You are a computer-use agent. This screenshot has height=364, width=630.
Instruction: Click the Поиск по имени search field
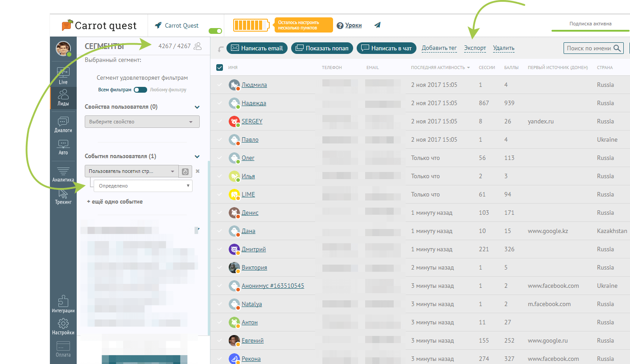(589, 48)
